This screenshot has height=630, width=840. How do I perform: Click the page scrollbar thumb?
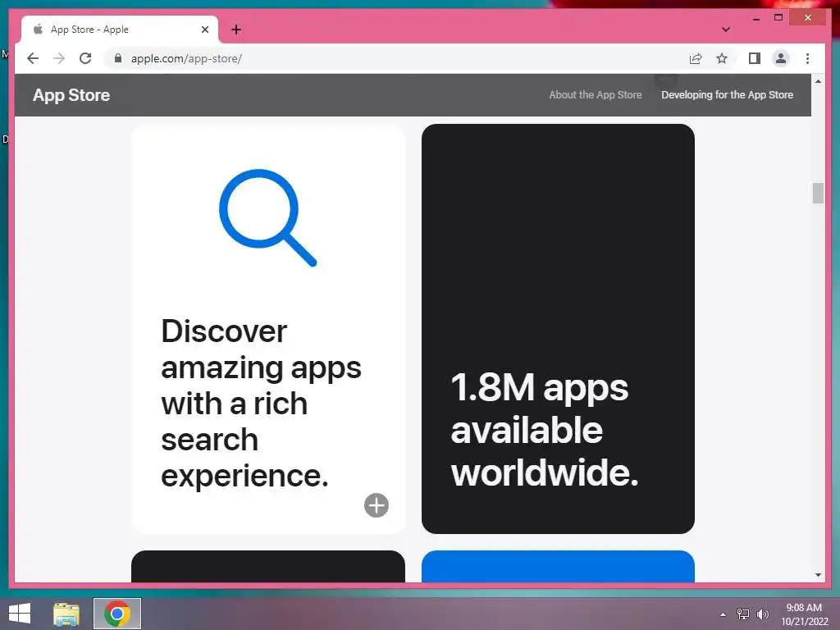pyautogui.click(x=818, y=194)
